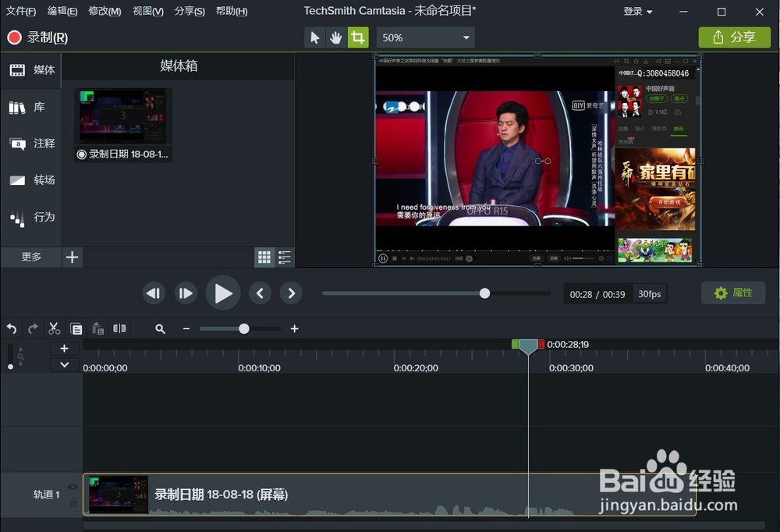This screenshot has height=532, width=780.
Task: Open the 视图(V) menu
Action: tap(147, 11)
